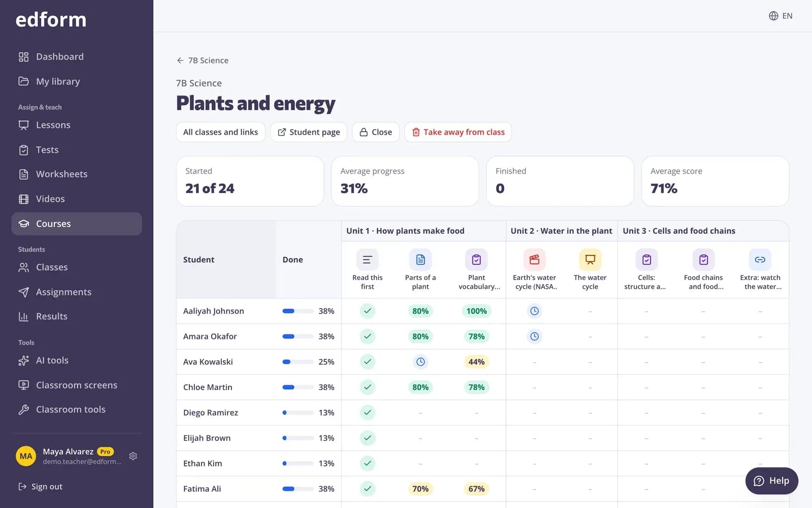Open the Student page button

(309, 132)
